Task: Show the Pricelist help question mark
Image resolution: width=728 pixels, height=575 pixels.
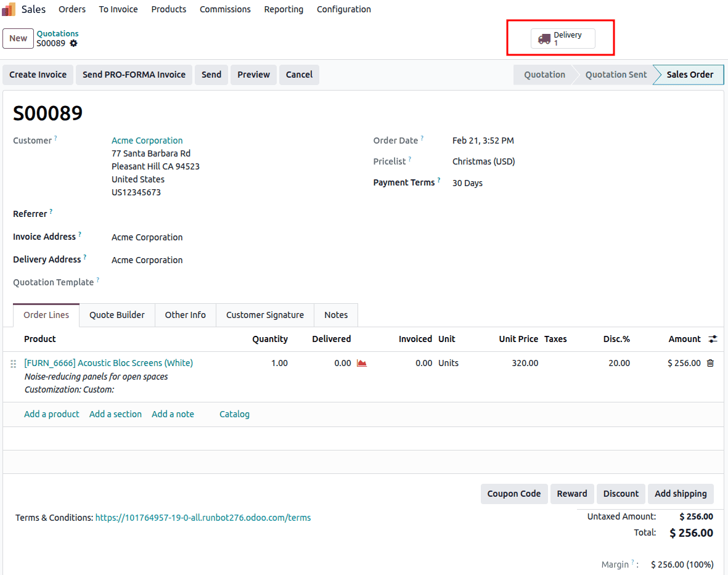Action: [x=410, y=159]
